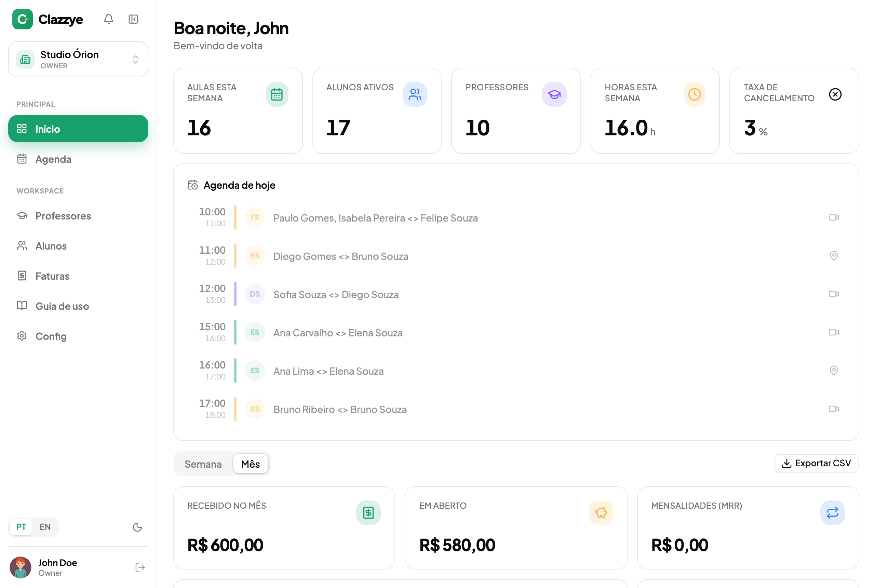This screenshot has width=875, height=588.
Task: Click video icon for Ana Carvalho class
Action: [833, 332]
